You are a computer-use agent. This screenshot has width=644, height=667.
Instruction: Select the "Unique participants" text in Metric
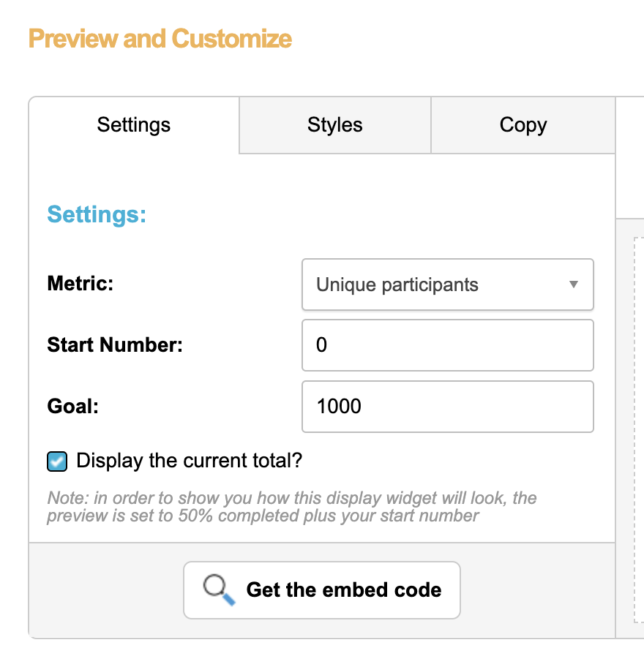[397, 284]
